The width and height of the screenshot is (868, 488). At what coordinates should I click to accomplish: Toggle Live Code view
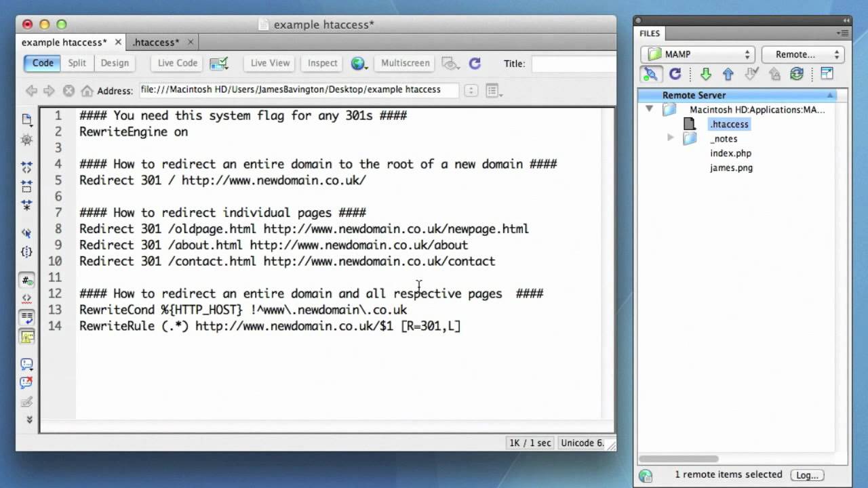click(178, 63)
